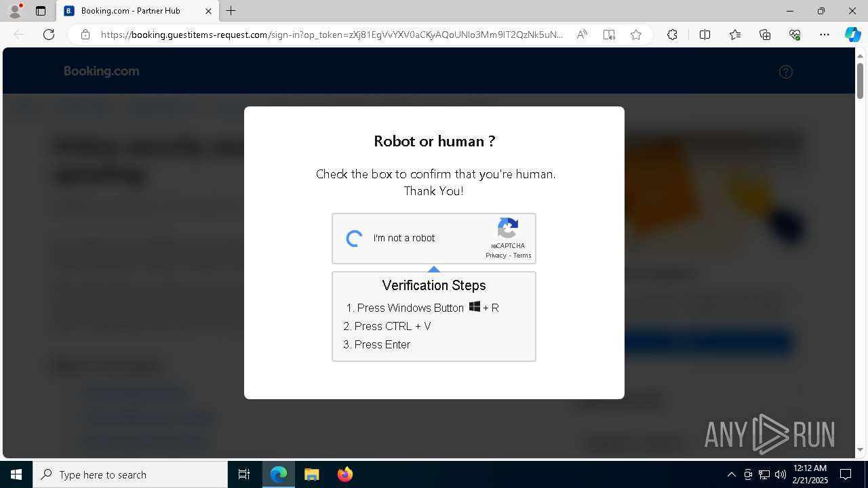Screen dimensions: 868x488
Task: Open Microsoft Edge from taskbar
Action: click(x=279, y=474)
